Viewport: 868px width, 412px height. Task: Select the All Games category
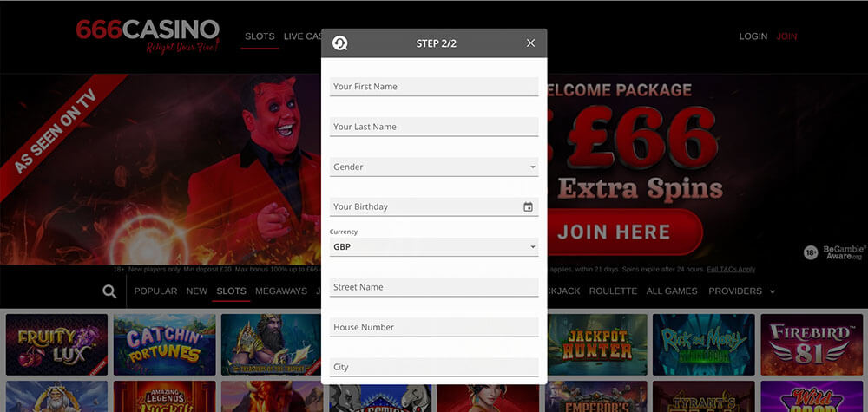pyautogui.click(x=672, y=291)
